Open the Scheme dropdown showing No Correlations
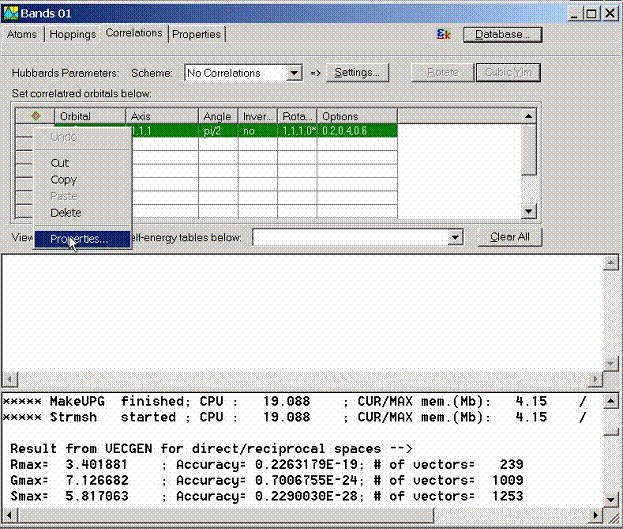623x529 pixels. click(293, 73)
